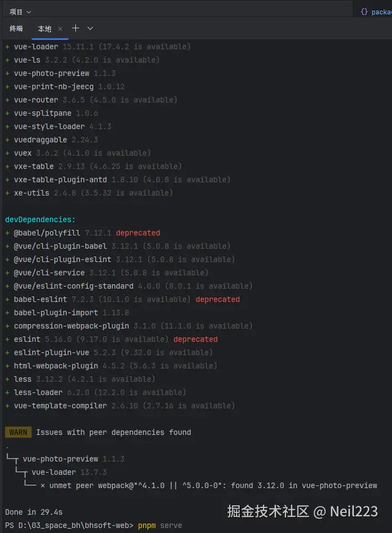Close the 本地 terminal tab
Image resolution: width=392 pixels, height=533 pixels.
[x=60, y=28]
